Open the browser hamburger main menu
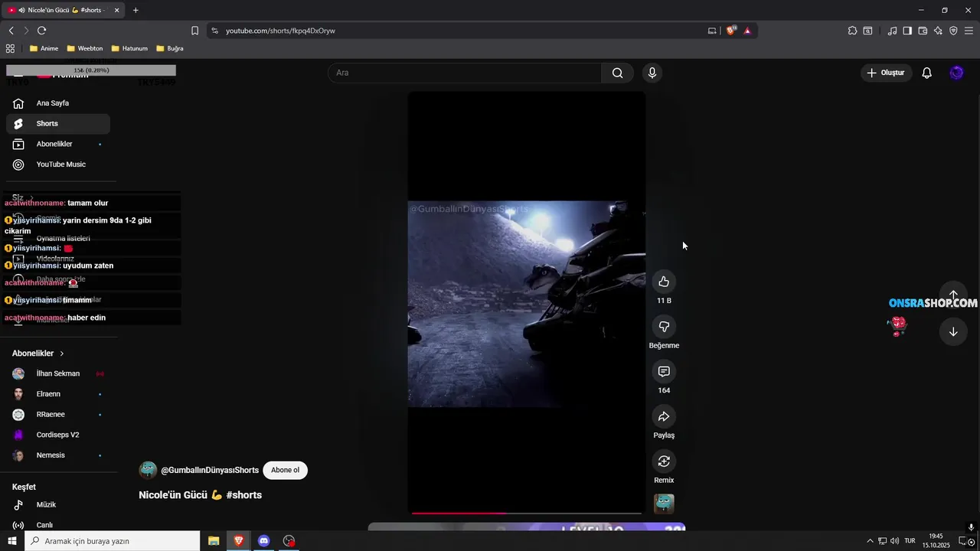Screen dimensions: 980x551 pos(969,31)
